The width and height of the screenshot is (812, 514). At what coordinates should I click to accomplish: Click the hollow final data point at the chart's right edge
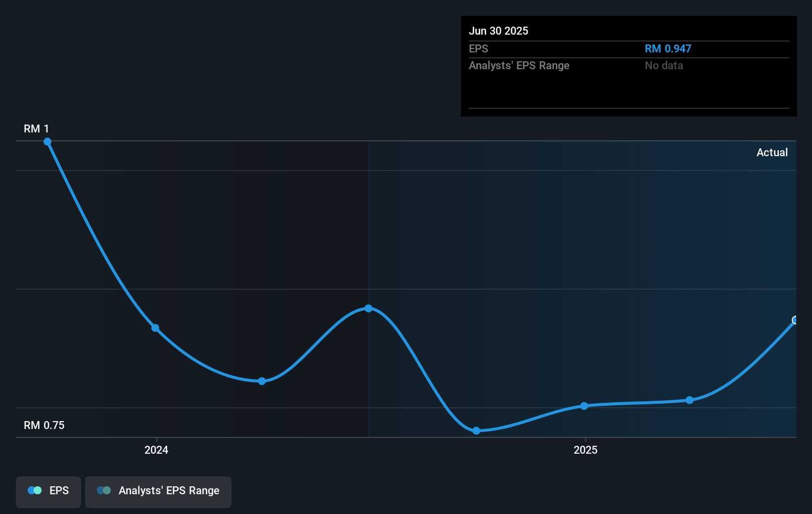click(x=795, y=320)
